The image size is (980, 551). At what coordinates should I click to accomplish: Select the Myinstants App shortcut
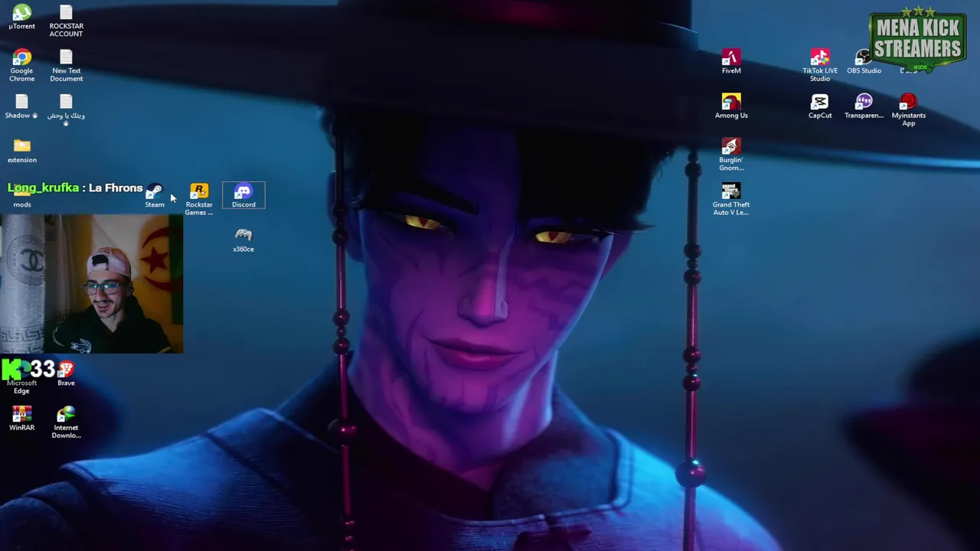[908, 110]
